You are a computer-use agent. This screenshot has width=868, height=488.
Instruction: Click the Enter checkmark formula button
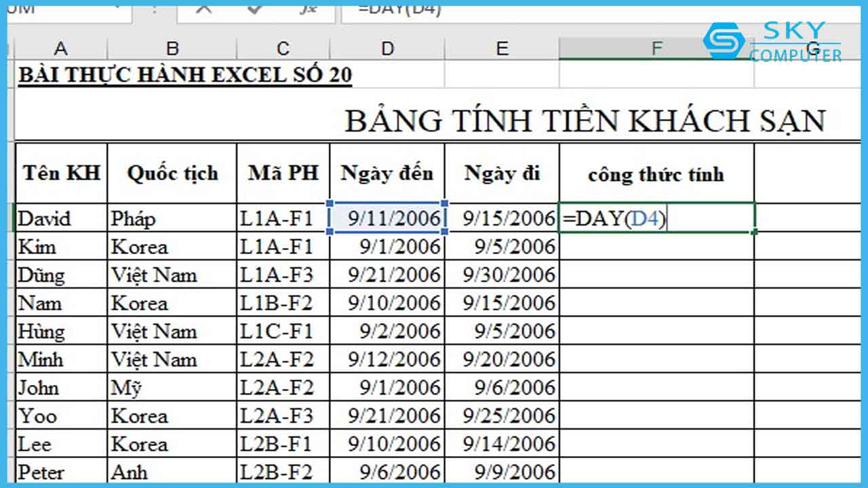tap(255, 9)
